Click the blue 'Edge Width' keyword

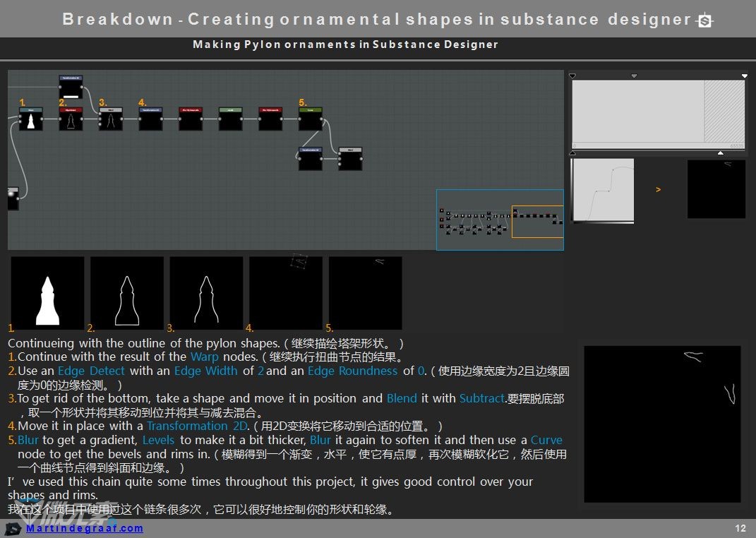click(x=206, y=371)
